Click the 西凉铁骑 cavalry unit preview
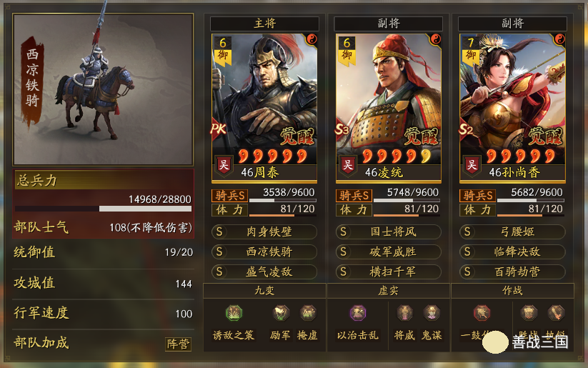Viewport: 588px width, 368px height. click(x=103, y=89)
